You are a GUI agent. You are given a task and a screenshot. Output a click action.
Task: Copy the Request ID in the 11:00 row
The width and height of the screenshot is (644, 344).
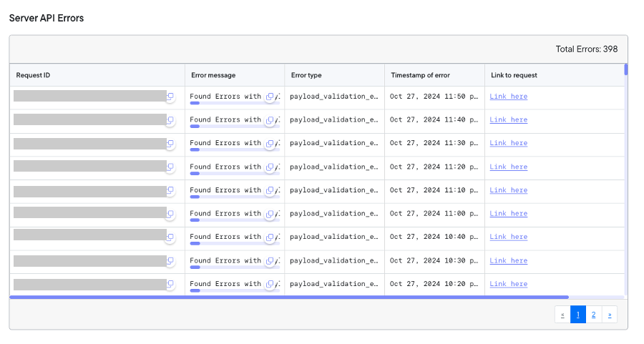[x=170, y=214]
